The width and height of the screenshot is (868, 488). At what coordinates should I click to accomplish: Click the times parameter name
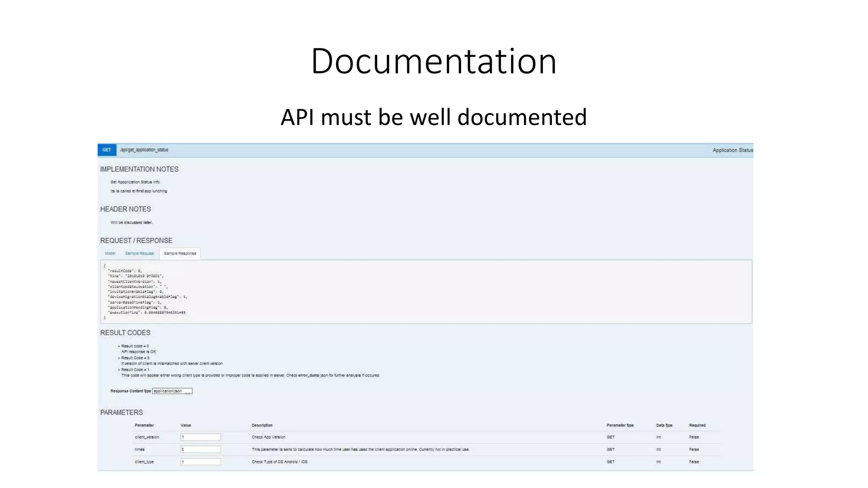[x=139, y=449]
